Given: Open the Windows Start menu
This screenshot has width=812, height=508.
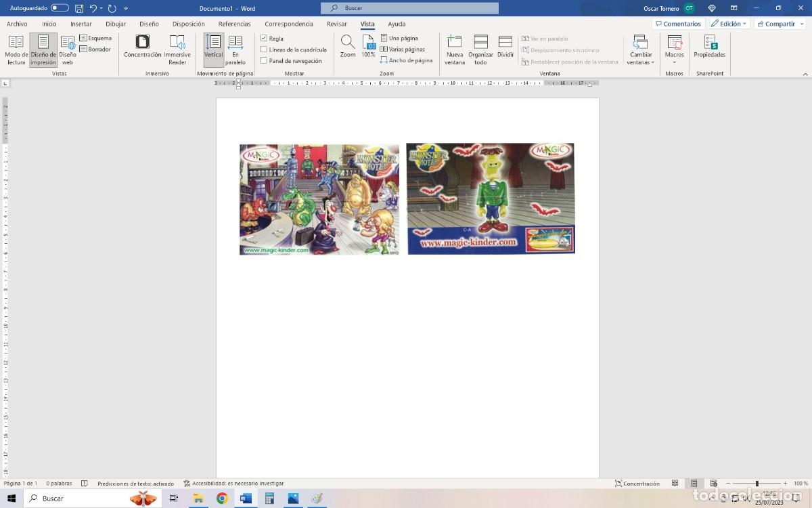Looking at the screenshot, I should point(12,499).
